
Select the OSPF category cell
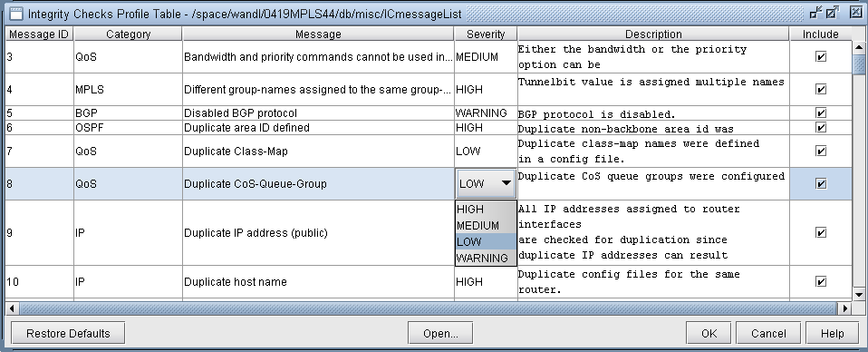coord(128,128)
